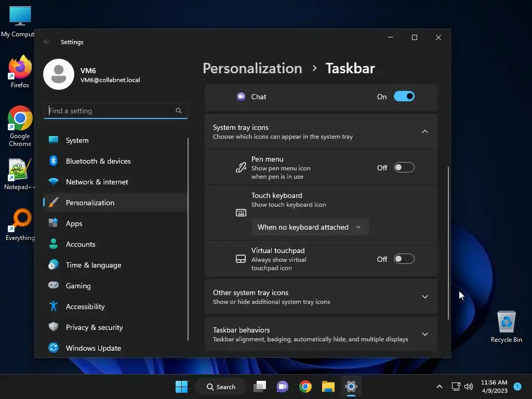Open the volume speaker tray icon

469,387
